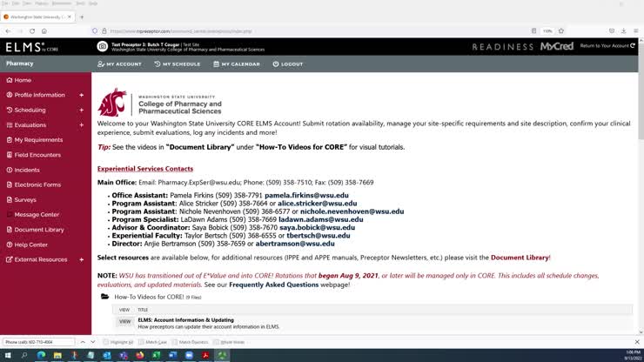Click the pamela.firkins@wsu.edu email link
Image resolution: width=644 pixels, height=362 pixels.
306,196
